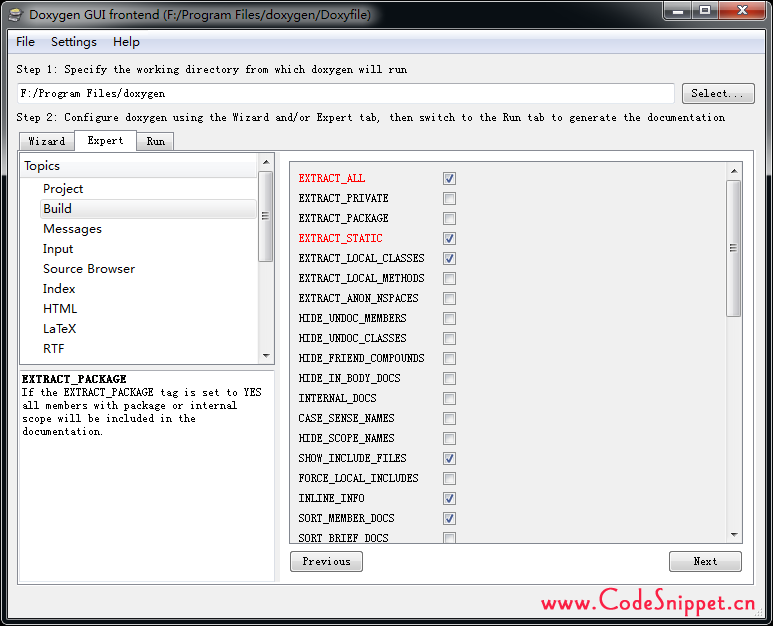Screen dimensions: 773x626
Task: Enable the EXTRACT_PRIVATE checkbox
Action: tap(449, 199)
